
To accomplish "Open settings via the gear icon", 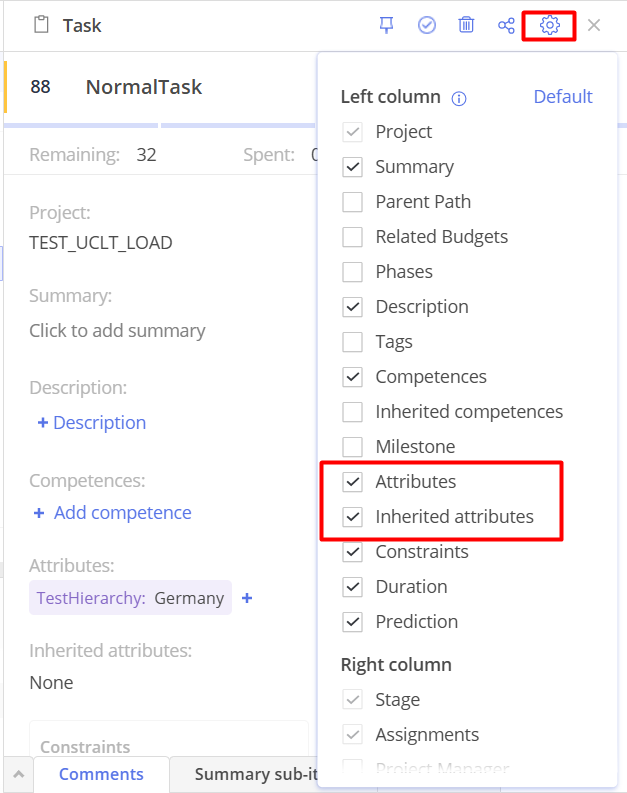I will click(x=550, y=25).
